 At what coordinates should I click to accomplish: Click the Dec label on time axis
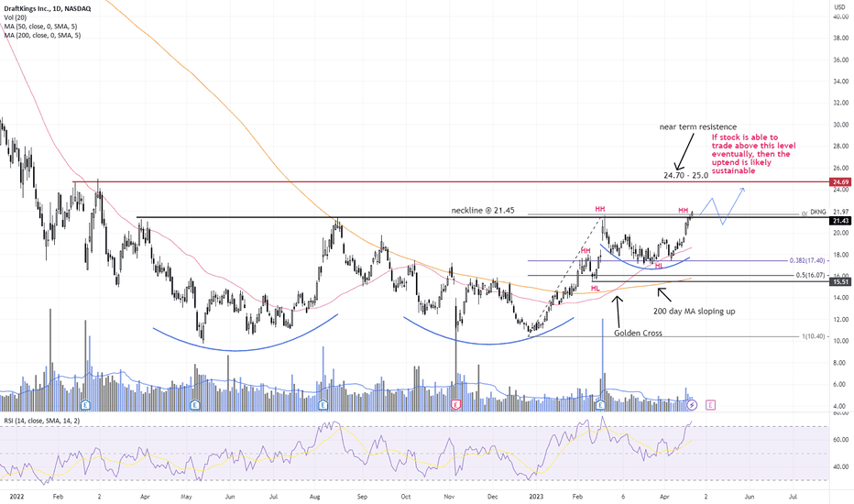(x=492, y=497)
